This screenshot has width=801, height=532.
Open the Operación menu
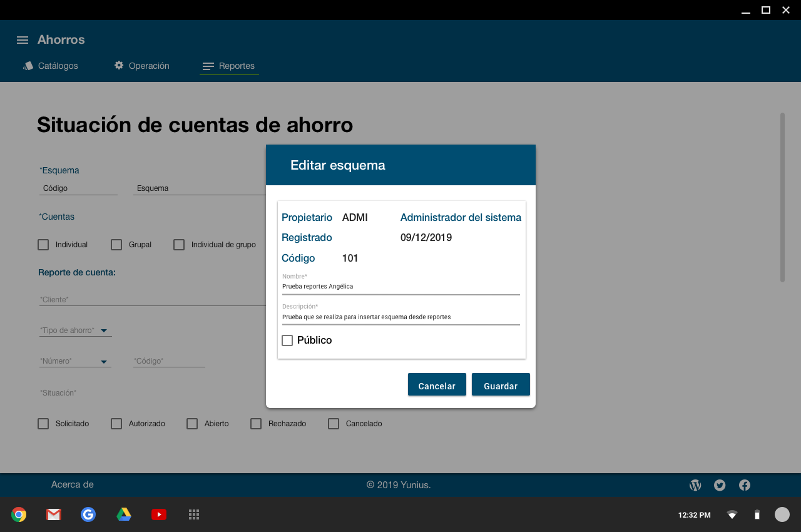142,66
